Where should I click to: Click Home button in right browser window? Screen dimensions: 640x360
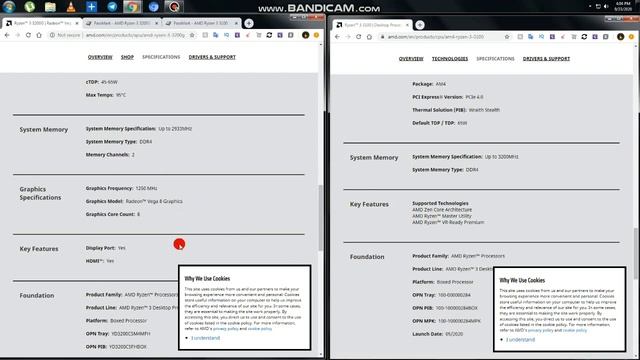[x=369, y=37]
